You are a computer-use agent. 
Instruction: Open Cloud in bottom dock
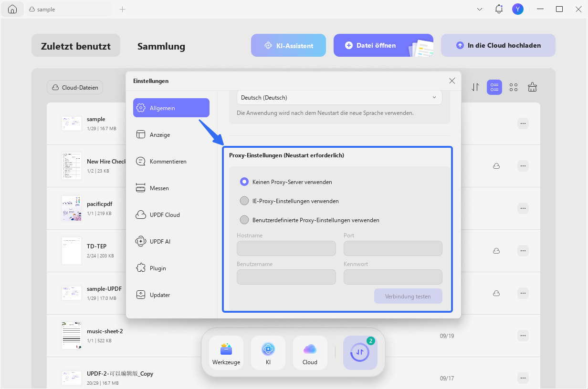[310, 353]
